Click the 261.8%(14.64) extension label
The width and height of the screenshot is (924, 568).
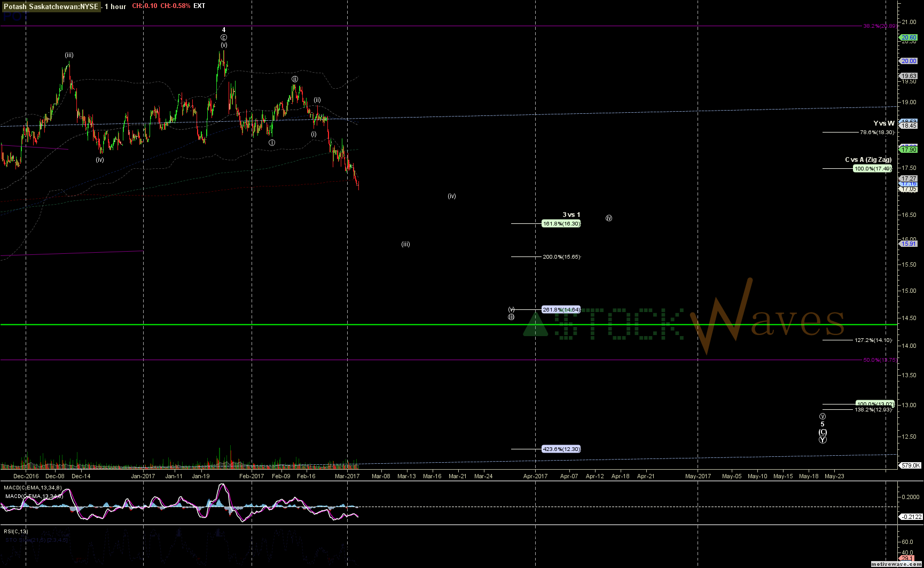pyautogui.click(x=561, y=309)
